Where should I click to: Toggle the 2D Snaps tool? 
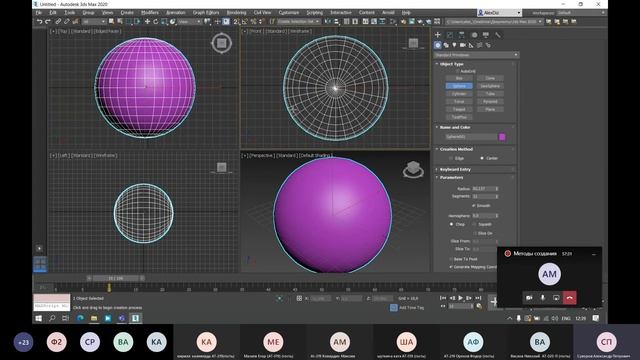pyautogui.click(x=236, y=21)
